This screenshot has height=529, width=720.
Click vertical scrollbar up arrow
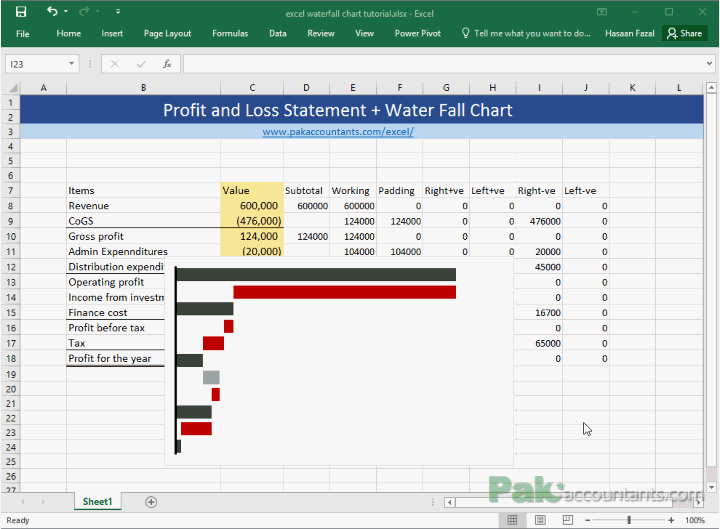point(711,87)
